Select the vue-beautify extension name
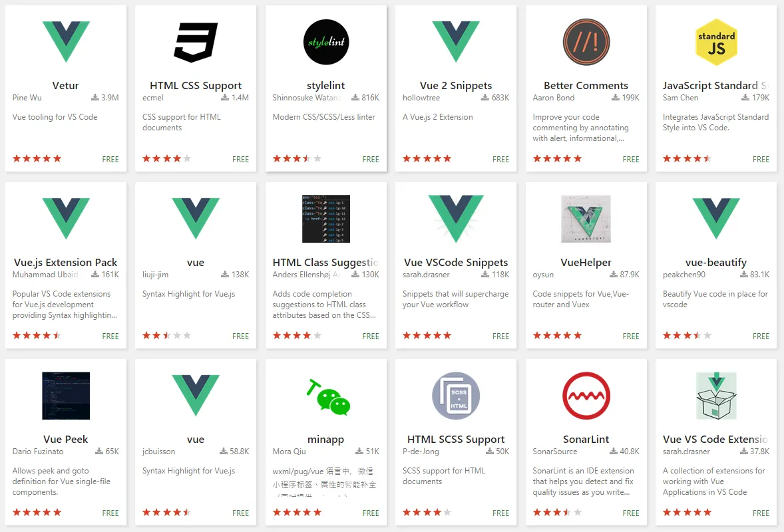Viewport: 784px width, 532px height. point(716,262)
